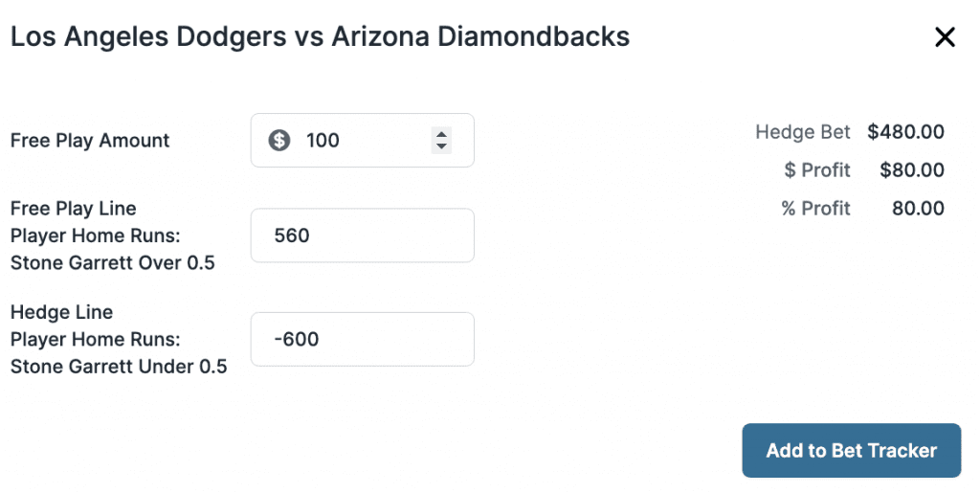Click the Hedge Bet label
This screenshot has width=980, height=493.
coord(803,132)
